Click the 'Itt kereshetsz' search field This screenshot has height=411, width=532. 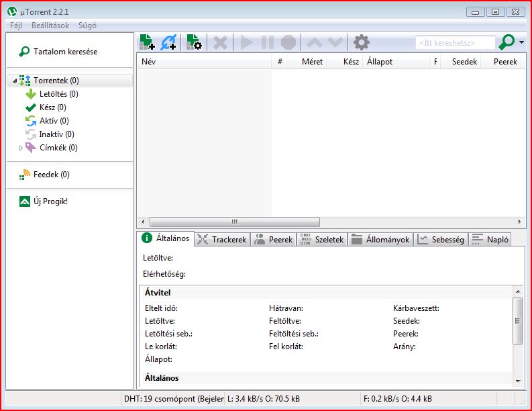point(455,43)
